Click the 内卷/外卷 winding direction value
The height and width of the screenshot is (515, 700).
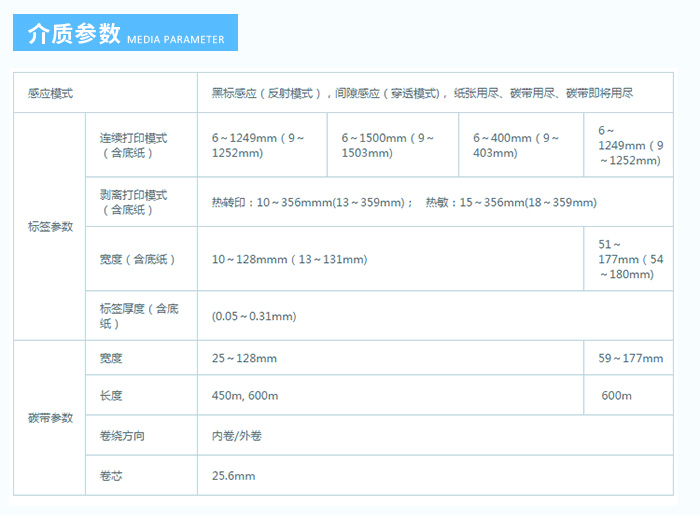point(236,436)
